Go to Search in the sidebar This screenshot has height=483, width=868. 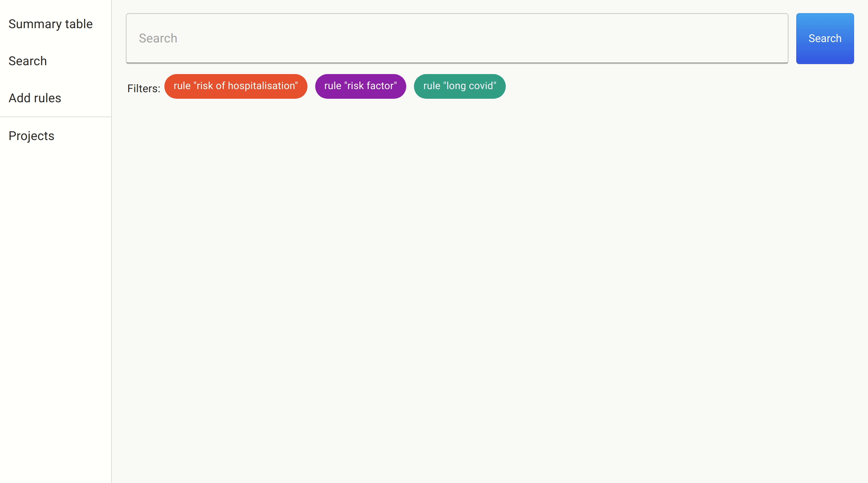click(28, 61)
